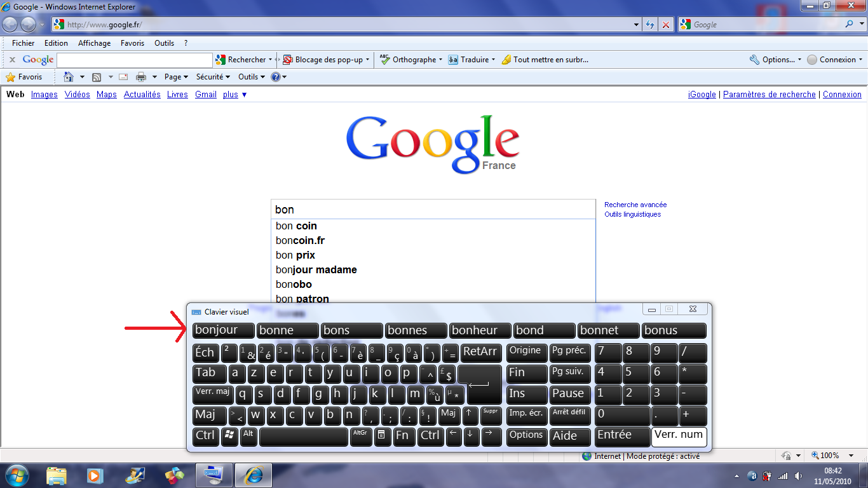Toggle the Alt key on virtual keyboard

coord(248,437)
